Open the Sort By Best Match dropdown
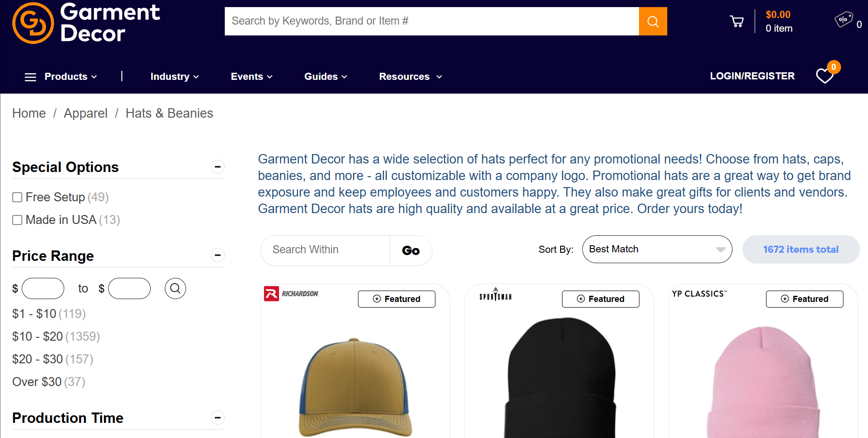Image resolution: width=868 pixels, height=438 pixels. point(657,249)
